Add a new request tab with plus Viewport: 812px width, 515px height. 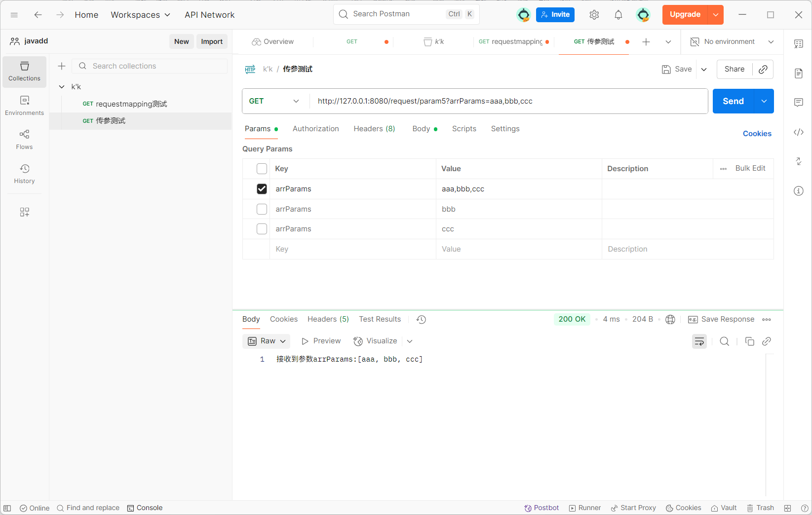(x=646, y=42)
